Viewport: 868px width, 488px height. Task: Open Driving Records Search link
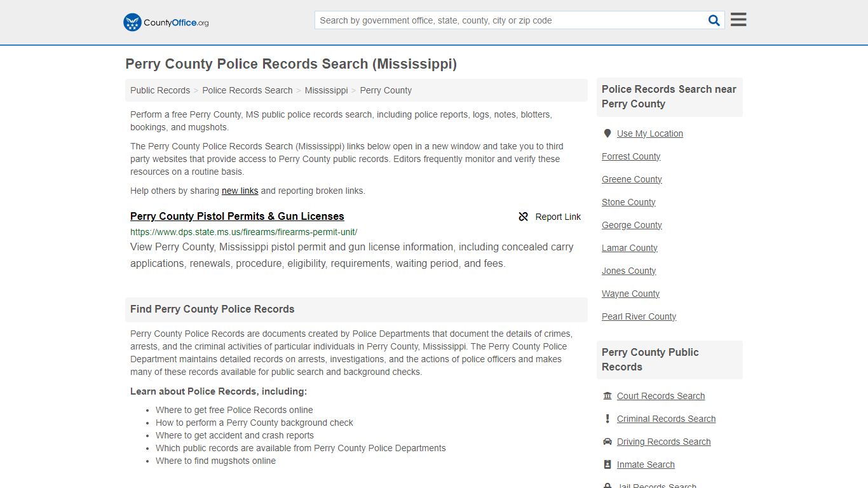(x=663, y=442)
